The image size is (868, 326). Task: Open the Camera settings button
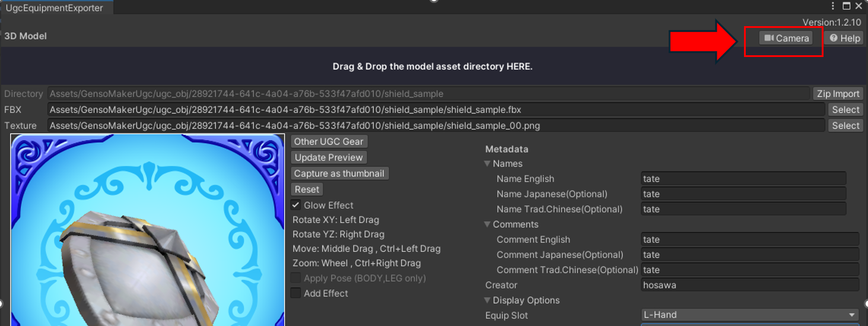(x=786, y=38)
